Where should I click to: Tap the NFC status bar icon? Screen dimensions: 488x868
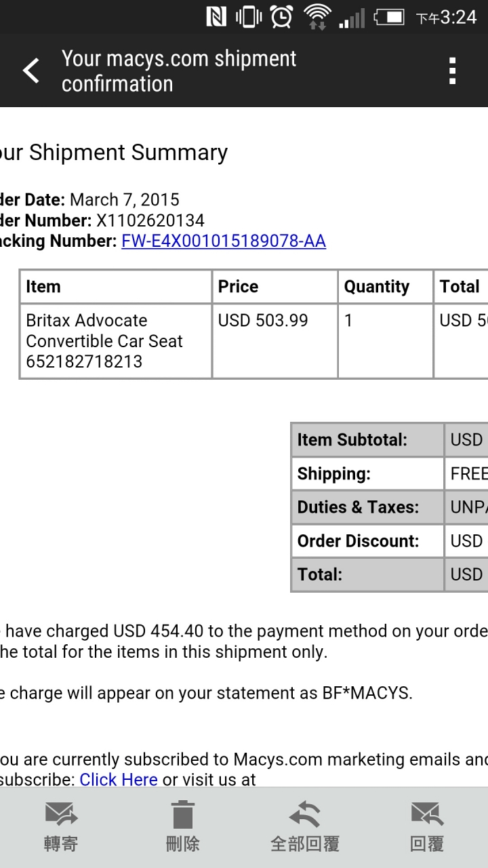[216, 17]
